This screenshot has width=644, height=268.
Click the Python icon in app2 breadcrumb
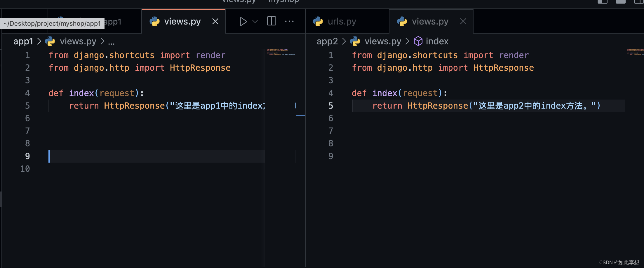coord(355,41)
